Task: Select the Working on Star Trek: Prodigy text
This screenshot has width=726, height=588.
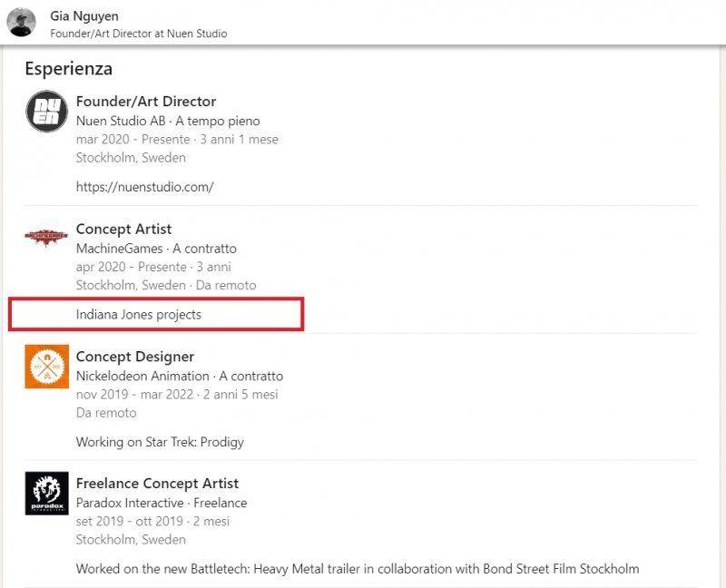Action: 146,442
